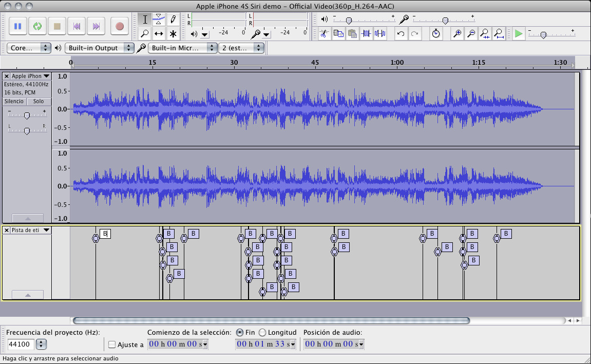Enable the Multi-tool mode
Viewport: 591px width, 364px height.
[x=174, y=33]
